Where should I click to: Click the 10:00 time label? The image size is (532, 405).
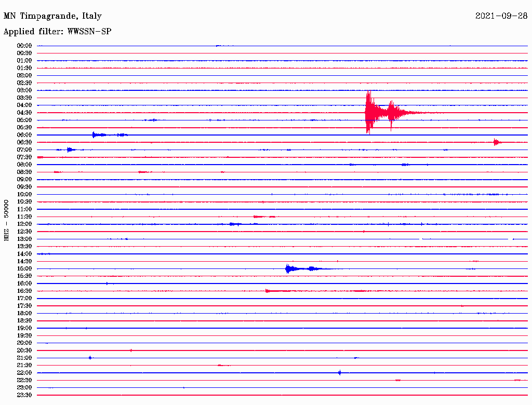pyautogui.click(x=24, y=194)
